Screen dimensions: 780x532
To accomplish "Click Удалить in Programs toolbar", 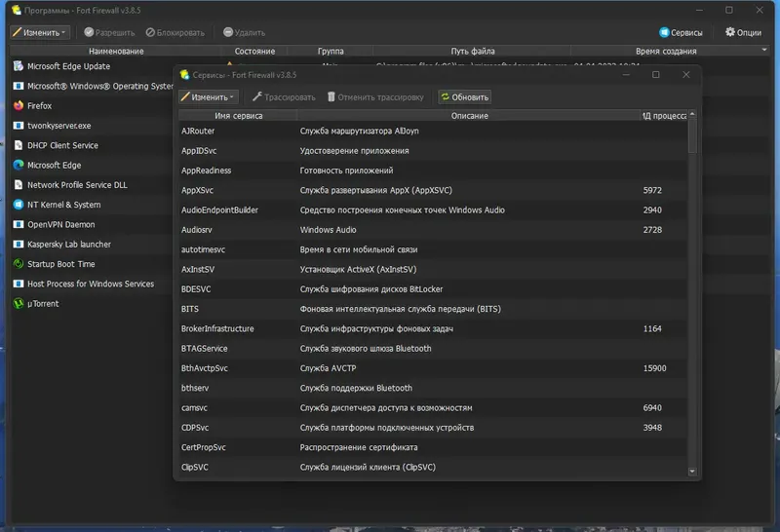I will coord(244,33).
